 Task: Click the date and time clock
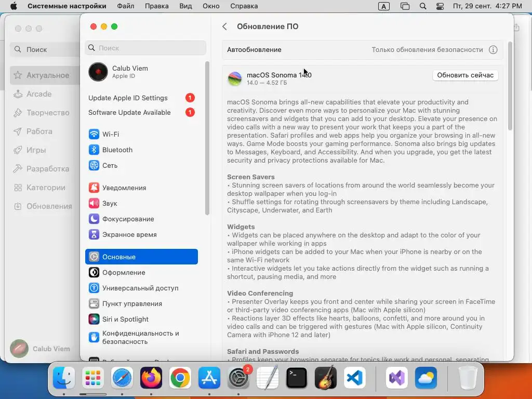coord(487,6)
